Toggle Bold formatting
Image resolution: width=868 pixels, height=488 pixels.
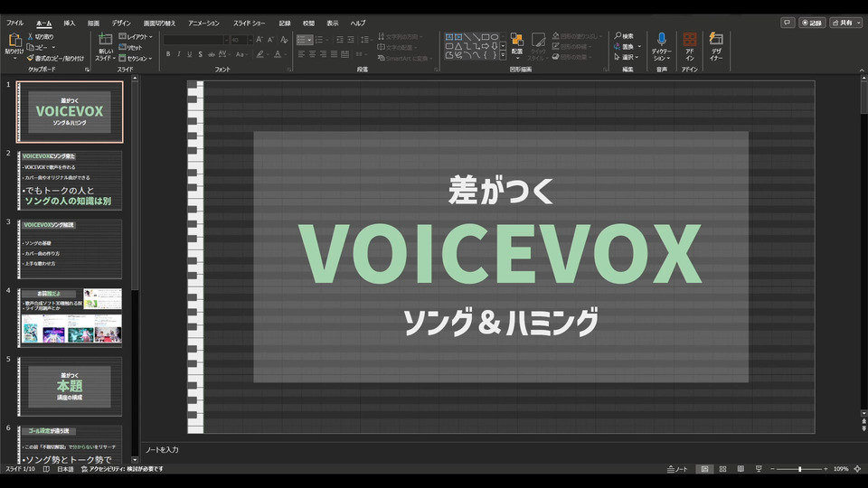coord(168,54)
